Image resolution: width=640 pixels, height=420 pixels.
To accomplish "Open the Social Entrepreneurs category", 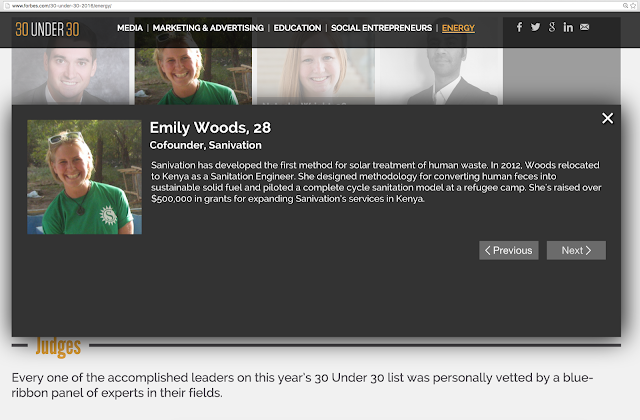I will click(x=381, y=28).
